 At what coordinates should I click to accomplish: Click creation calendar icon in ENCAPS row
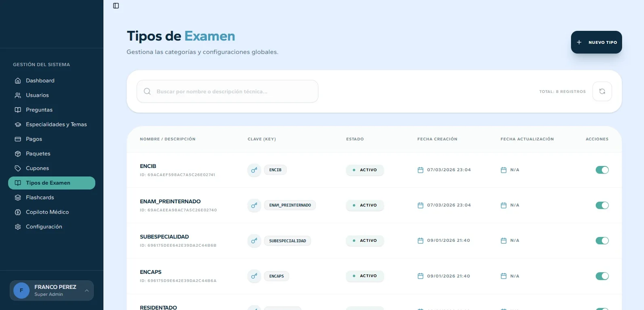pos(421,276)
